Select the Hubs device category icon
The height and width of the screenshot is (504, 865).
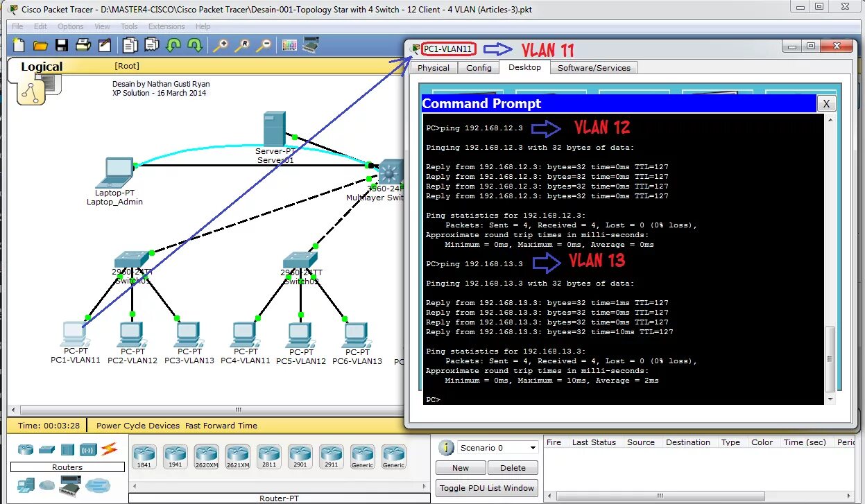(x=67, y=449)
